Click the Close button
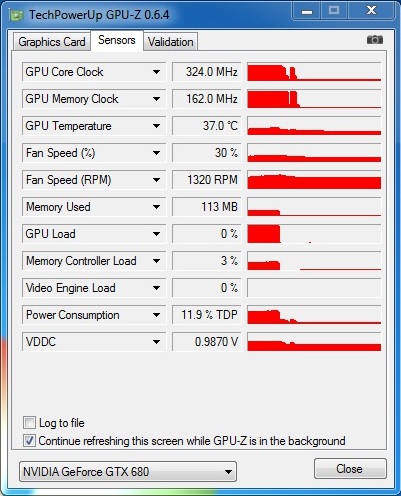Image resolution: width=401 pixels, height=496 pixels. [x=350, y=469]
